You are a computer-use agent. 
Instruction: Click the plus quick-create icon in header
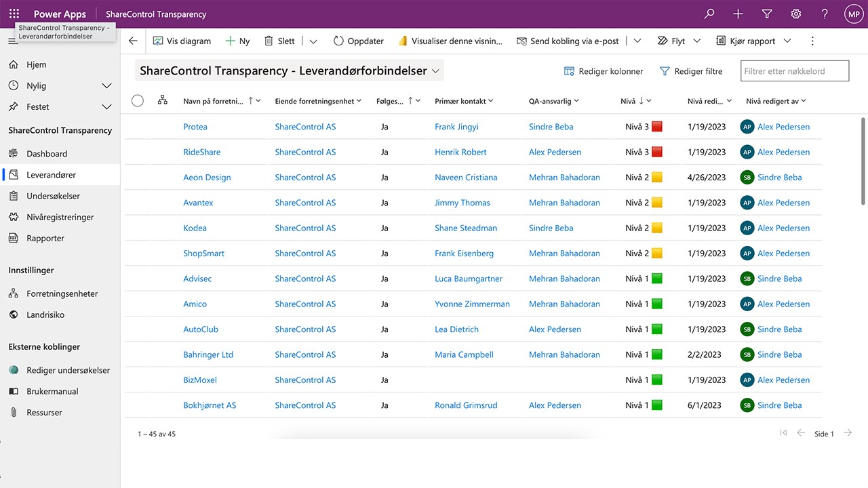pos(738,14)
